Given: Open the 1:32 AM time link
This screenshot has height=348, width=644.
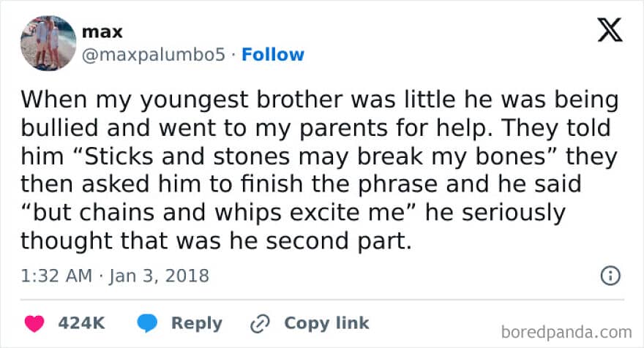Looking at the screenshot, I should [56, 276].
